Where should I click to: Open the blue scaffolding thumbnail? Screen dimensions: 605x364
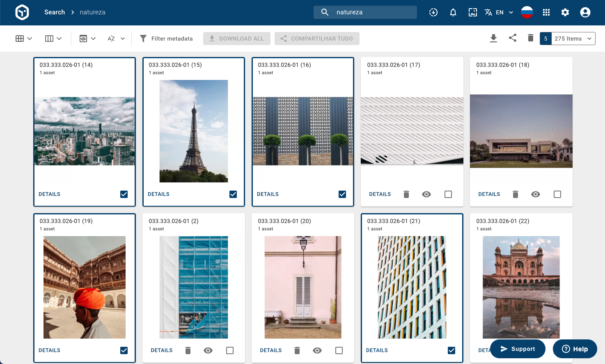pos(194,287)
